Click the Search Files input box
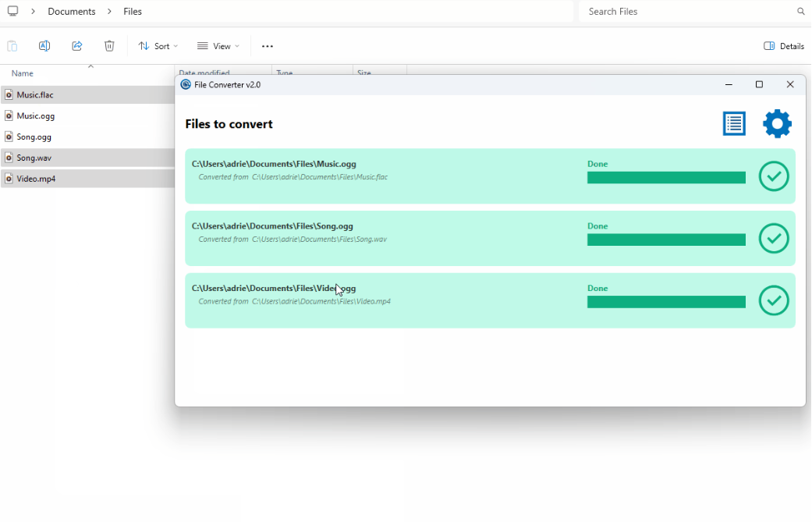The height and width of the screenshot is (522, 812). point(686,12)
